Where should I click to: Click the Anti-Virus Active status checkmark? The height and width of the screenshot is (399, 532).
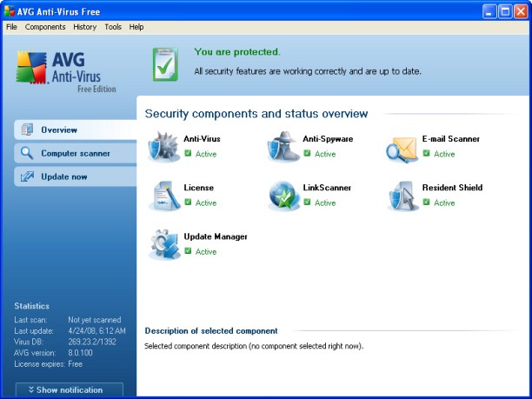pos(188,154)
